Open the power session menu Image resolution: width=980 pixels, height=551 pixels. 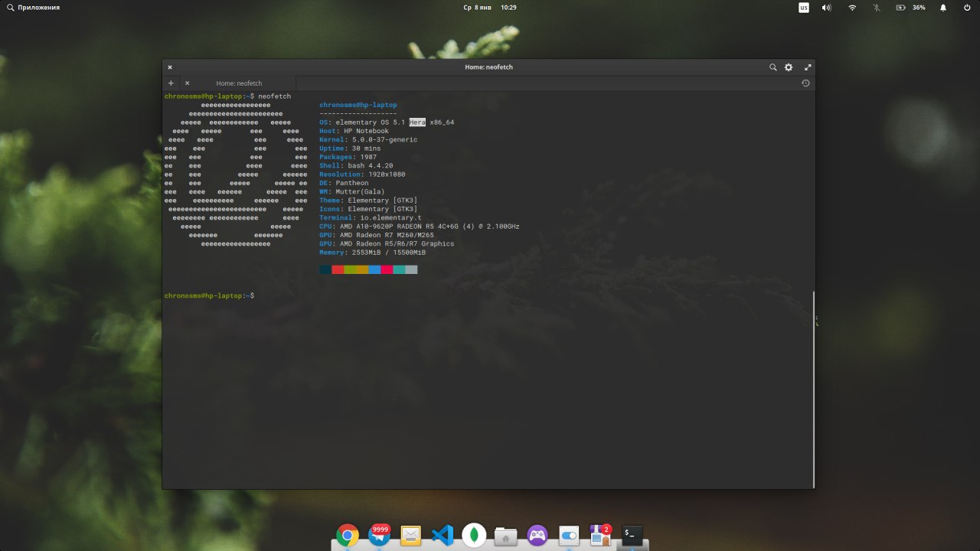pos(967,8)
